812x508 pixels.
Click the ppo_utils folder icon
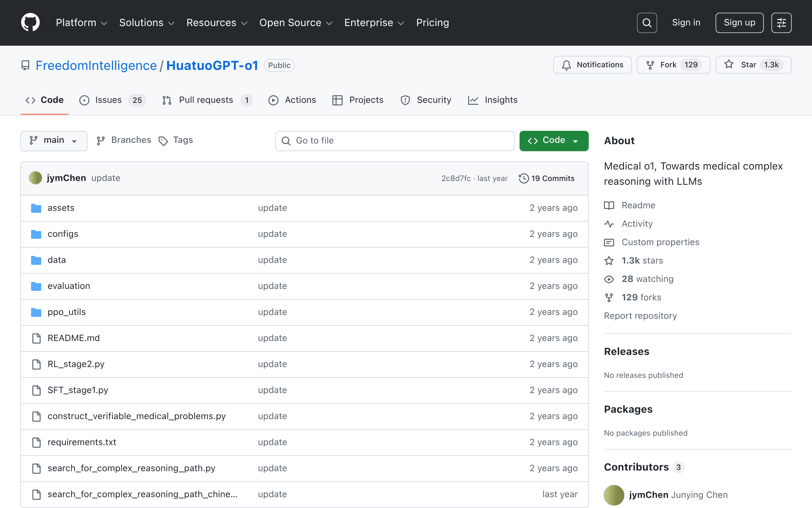36,312
